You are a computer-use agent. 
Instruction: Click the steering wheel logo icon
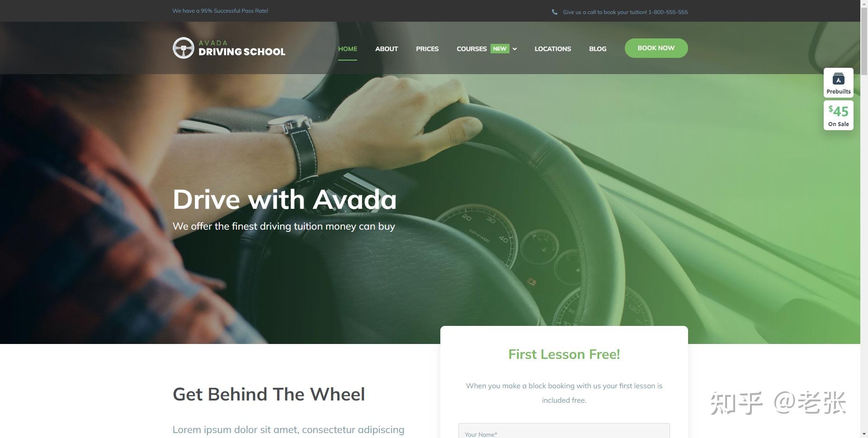pyautogui.click(x=184, y=48)
